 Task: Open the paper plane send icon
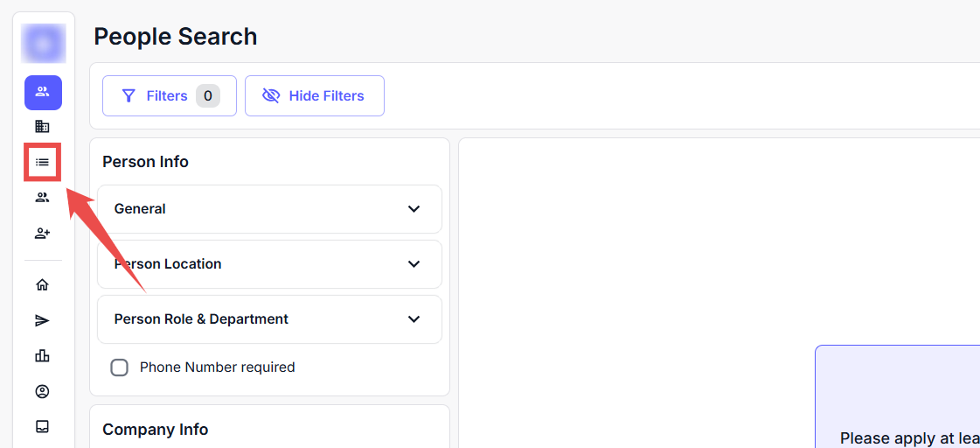click(x=42, y=321)
